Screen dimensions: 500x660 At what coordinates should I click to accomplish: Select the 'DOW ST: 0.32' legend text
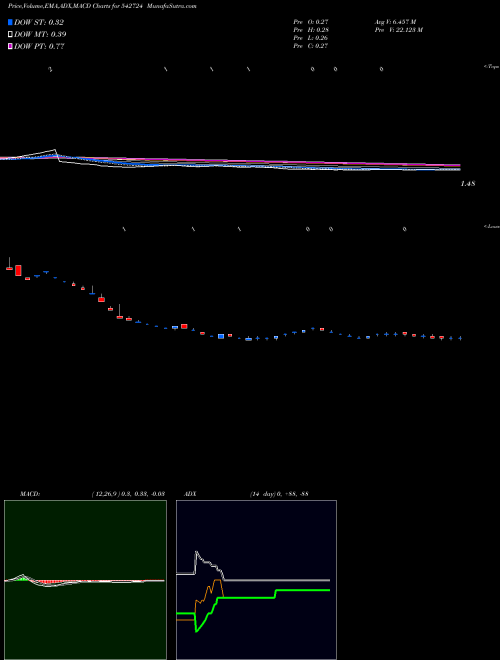tap(39, 22)
